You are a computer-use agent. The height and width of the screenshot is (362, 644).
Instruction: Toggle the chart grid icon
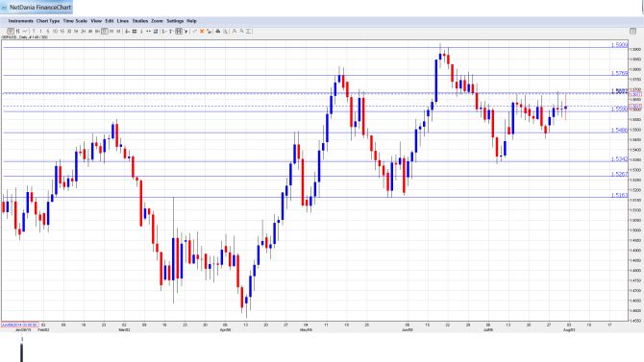(x=135, y=31)
